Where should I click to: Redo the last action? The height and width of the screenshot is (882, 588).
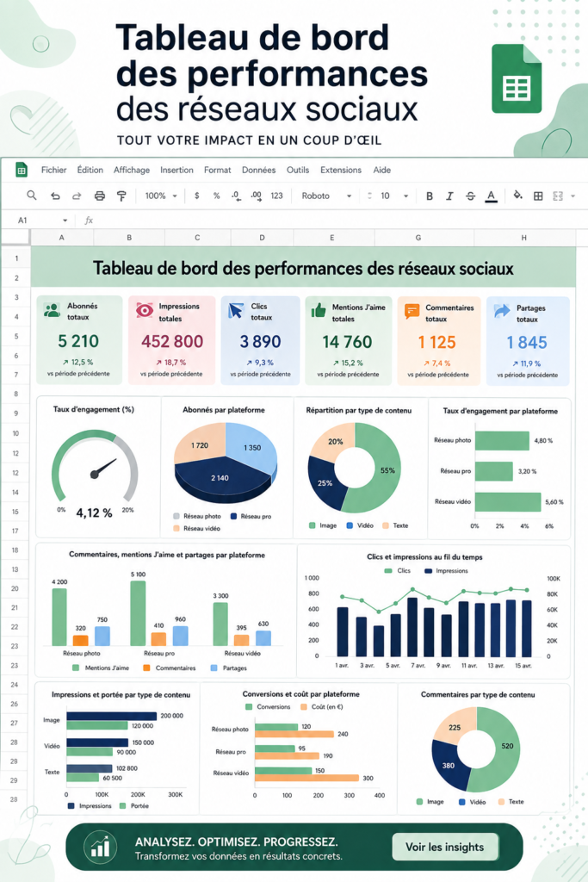click(77, 196)
